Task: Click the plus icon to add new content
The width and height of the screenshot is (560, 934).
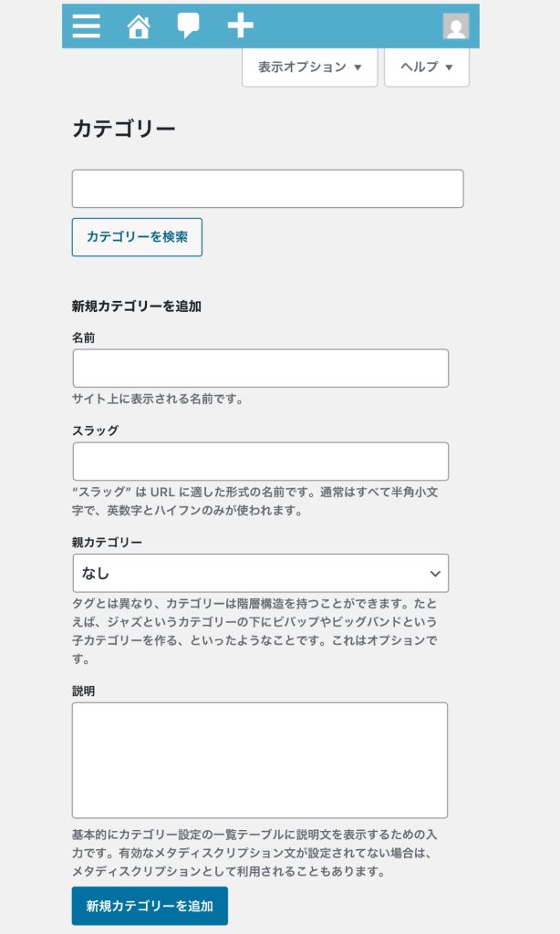Action: pyautogui.click(x=240, y=26)
